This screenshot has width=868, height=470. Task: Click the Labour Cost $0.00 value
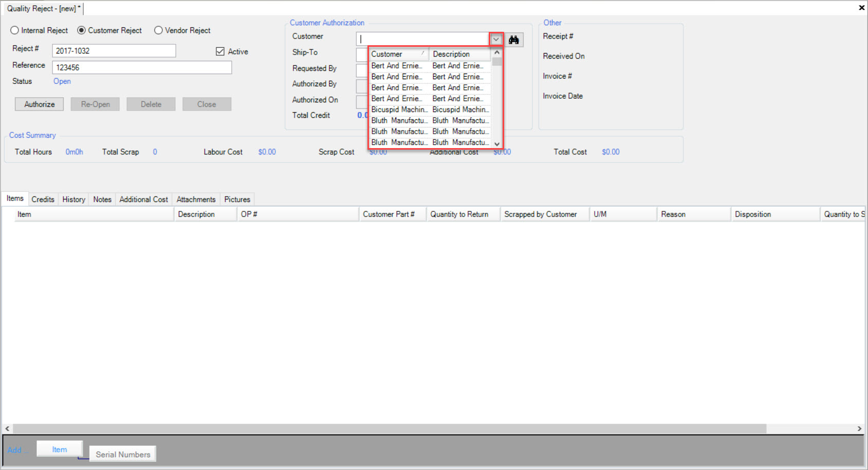click(267, 152)
